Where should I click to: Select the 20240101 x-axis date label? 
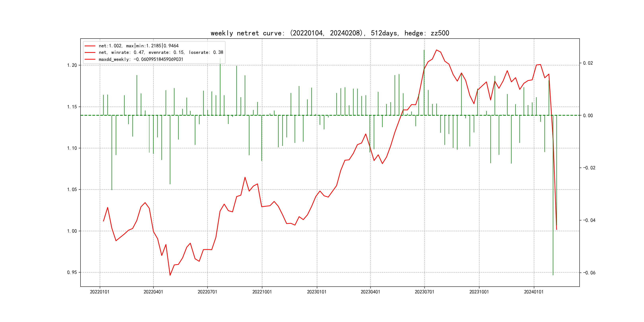[534, 292]
